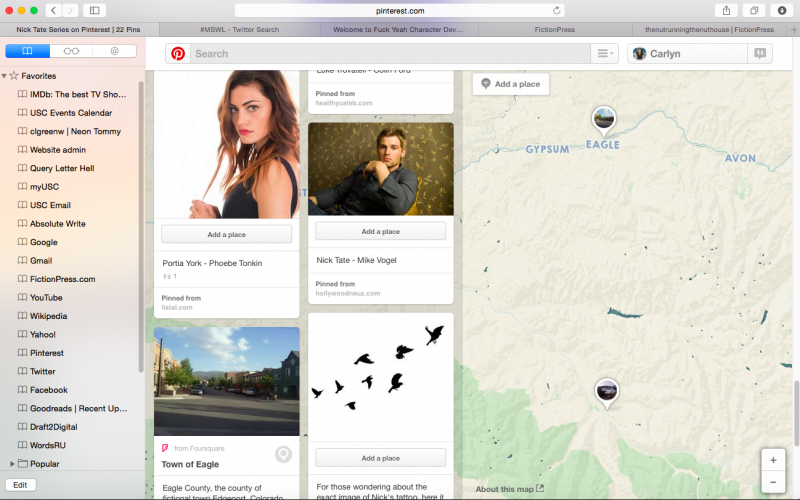
Task: Open the Absolute Write bookmark
Action: pyautogui.click(x=52, y=223)
